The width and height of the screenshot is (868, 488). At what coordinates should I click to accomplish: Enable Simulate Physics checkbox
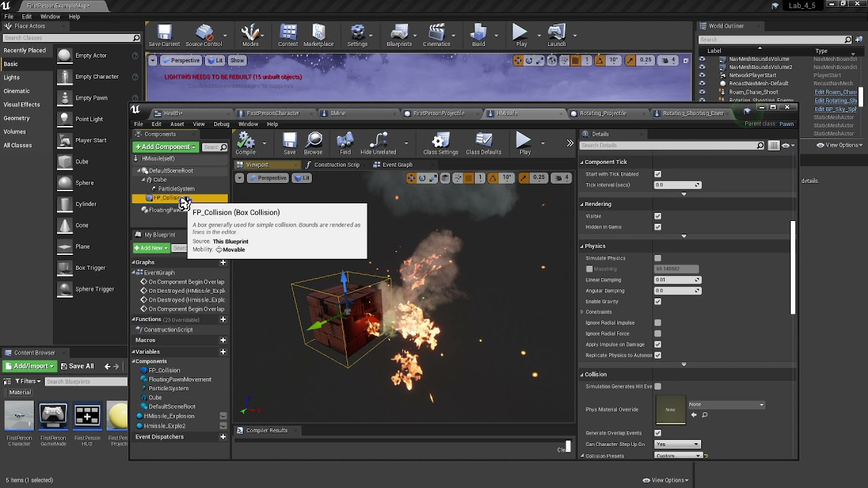[x=658, y=258]
